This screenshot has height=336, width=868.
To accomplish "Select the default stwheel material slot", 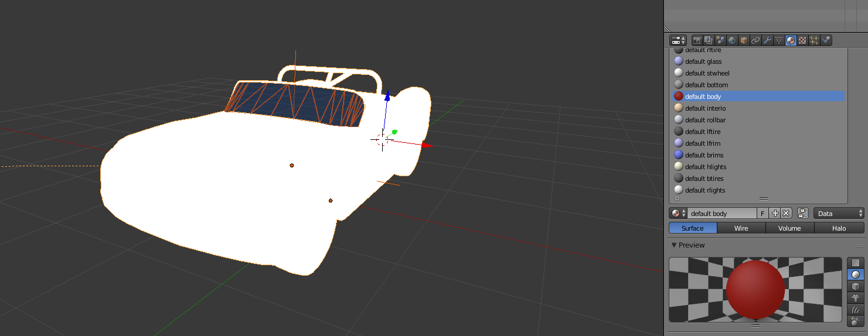I will coord(758,73).
